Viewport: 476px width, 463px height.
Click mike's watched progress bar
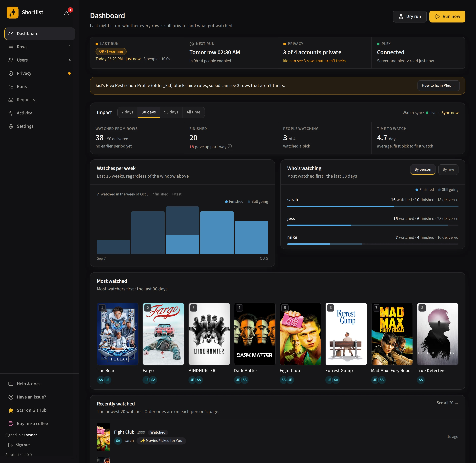(x=373, y=244)
